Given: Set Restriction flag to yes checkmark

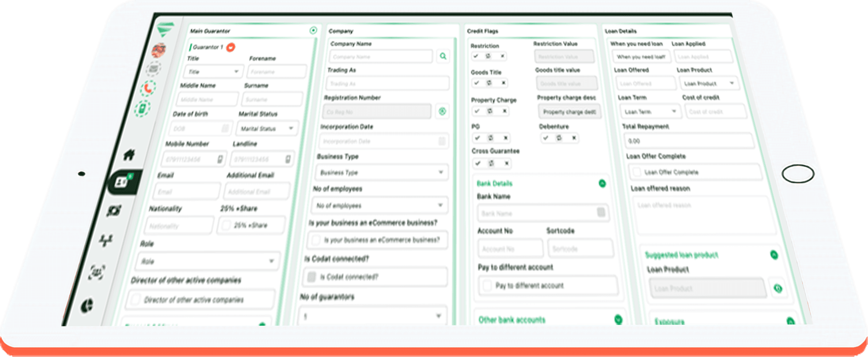Looking at the screenshot, I should pyautogui.click(x=476, y=56).
